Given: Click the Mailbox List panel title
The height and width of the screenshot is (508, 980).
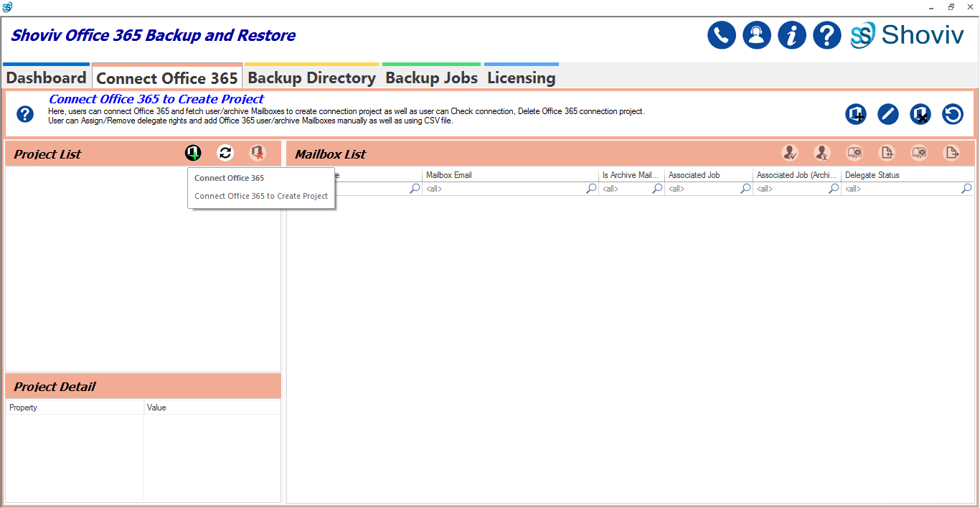Looking at the screenshot, I should tap(330, 154).
